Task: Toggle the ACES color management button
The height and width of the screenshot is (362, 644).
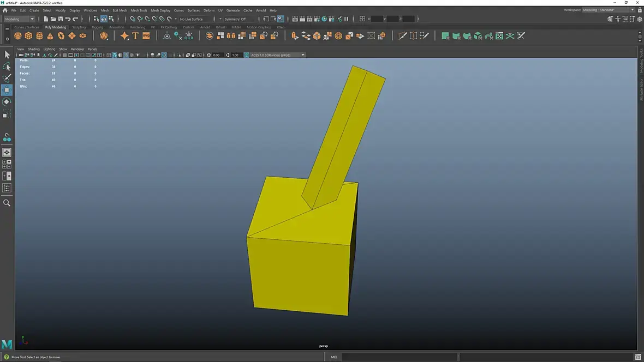Action: [x=246, y=55]
